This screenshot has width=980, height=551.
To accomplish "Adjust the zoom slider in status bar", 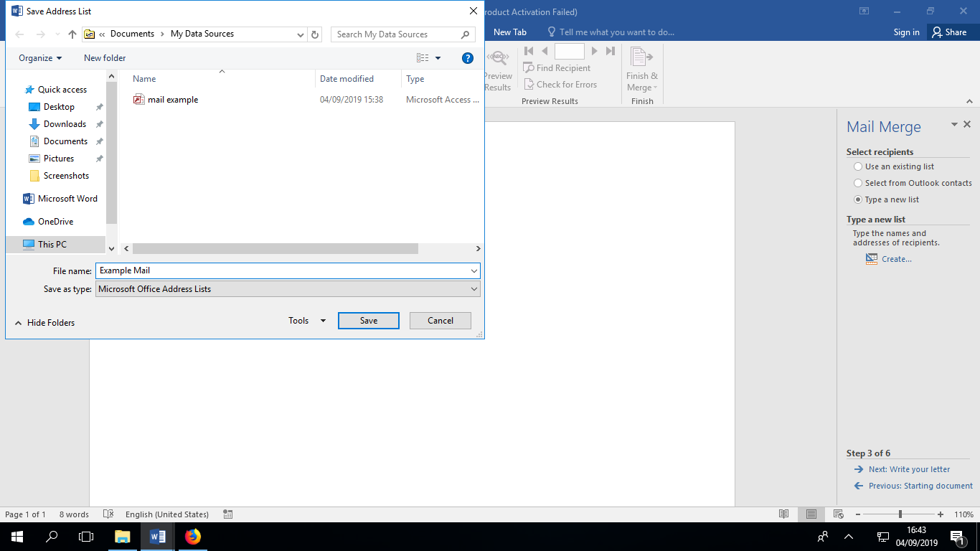I will 900,514.
